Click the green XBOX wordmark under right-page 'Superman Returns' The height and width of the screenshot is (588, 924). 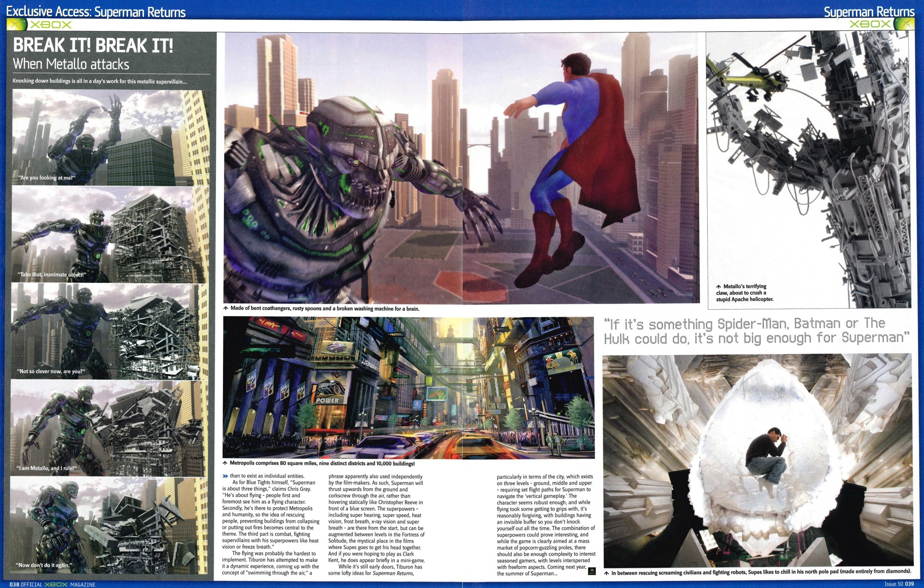point(870,25)
